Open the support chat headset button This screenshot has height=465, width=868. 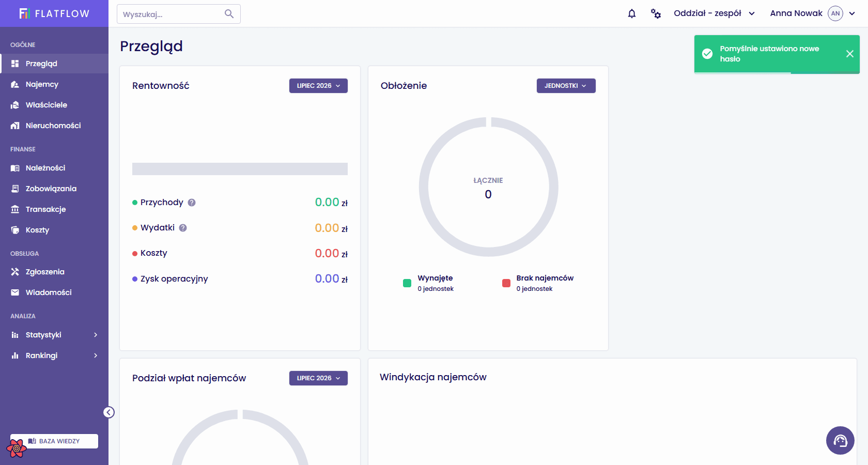click(840, 440)
